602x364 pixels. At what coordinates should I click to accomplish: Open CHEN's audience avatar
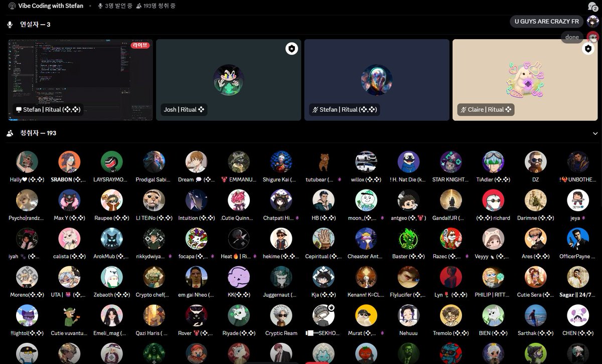click(x=578, y=316)
